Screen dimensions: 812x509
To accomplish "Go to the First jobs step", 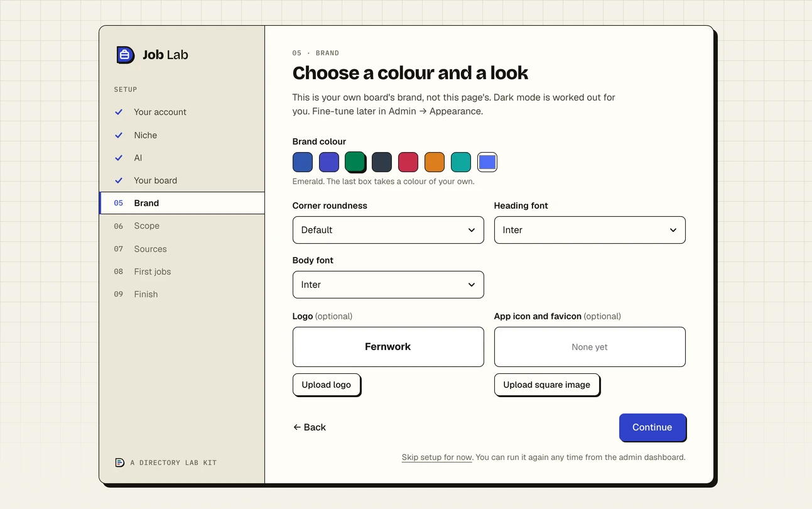I will [182, 271].
